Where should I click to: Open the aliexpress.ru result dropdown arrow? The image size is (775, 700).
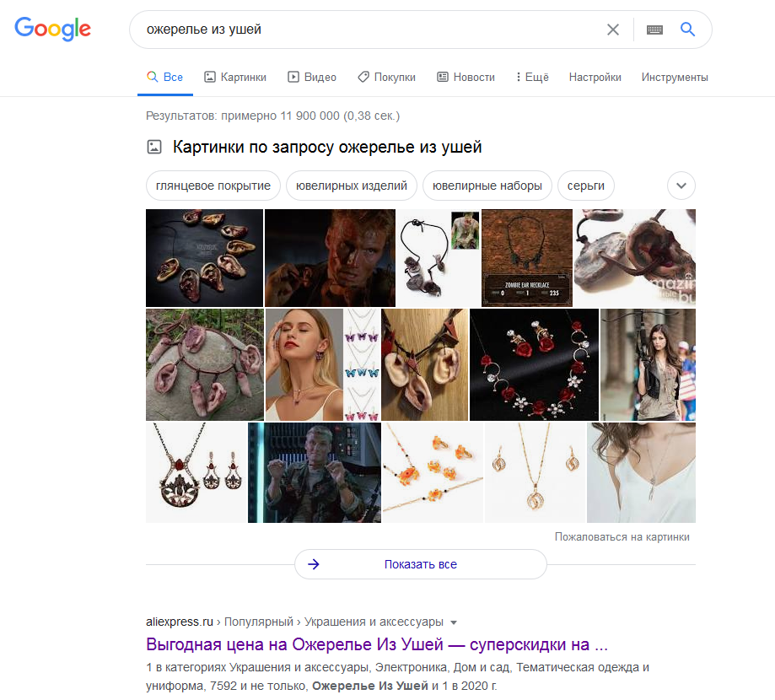coord(454,622)
